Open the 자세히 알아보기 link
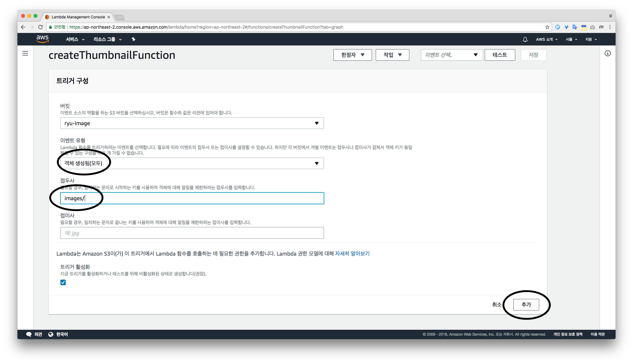 tap(352, 253)
